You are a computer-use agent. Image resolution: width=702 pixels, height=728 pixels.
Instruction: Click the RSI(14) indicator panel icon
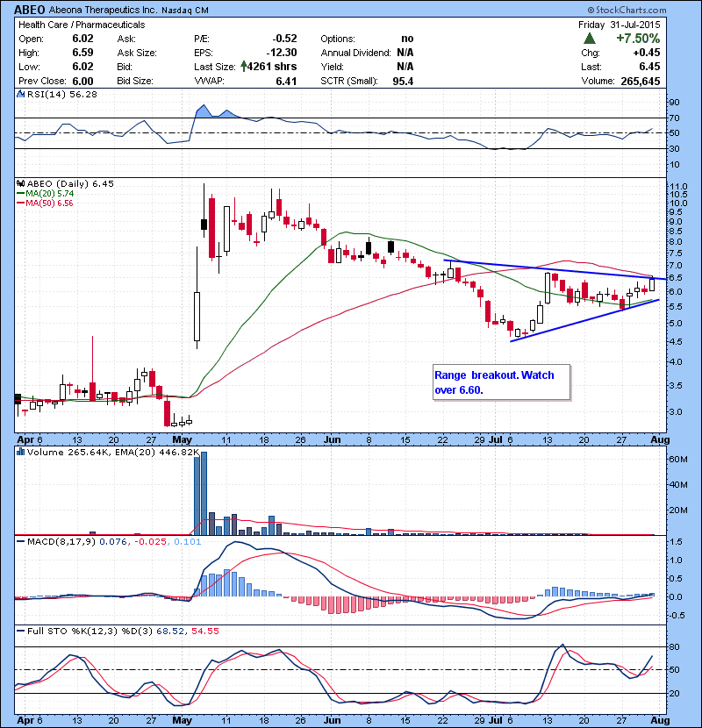pos(20,94)
